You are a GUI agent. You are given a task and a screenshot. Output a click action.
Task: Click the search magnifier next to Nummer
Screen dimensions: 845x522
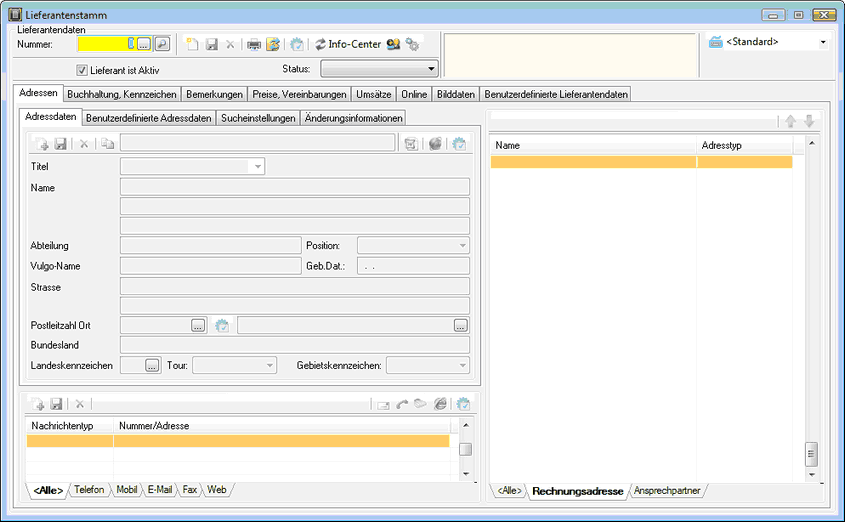tap(162, 44)
